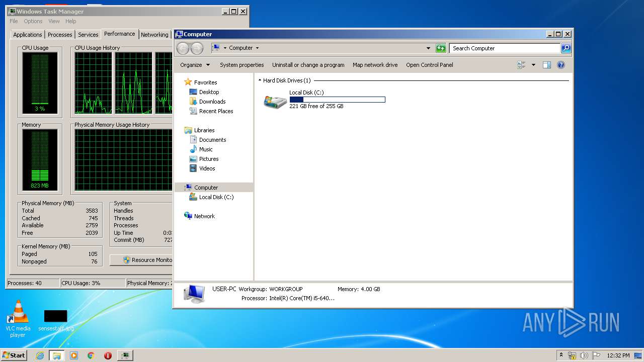The width and height of the screenshot is (644, 362).
Task: Click the Start button
Action: click(14, 355)
